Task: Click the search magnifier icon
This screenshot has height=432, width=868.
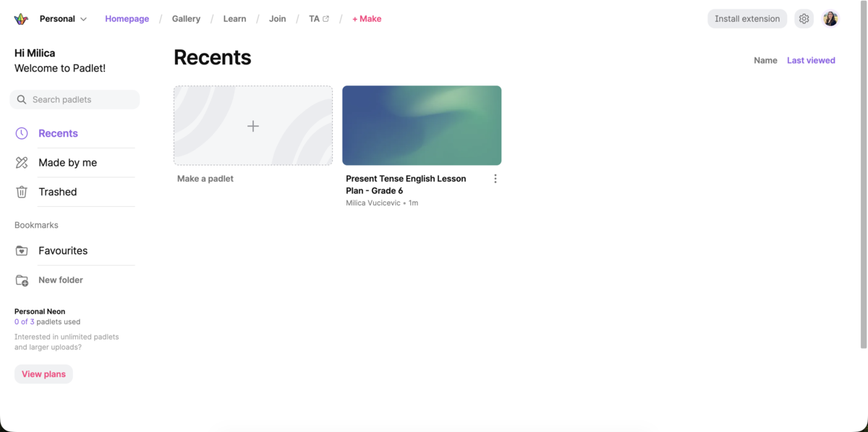Action: click(x=22, y=99)
